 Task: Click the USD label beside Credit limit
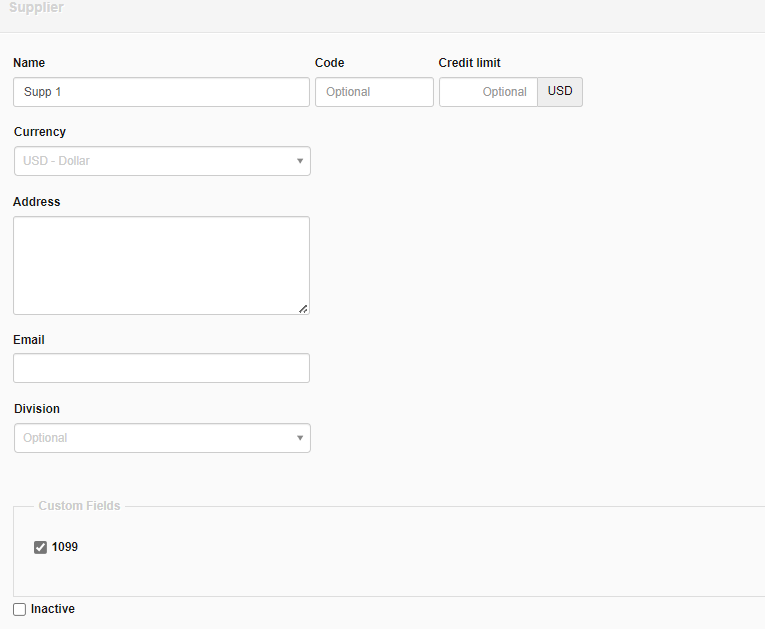click(560, 92)
